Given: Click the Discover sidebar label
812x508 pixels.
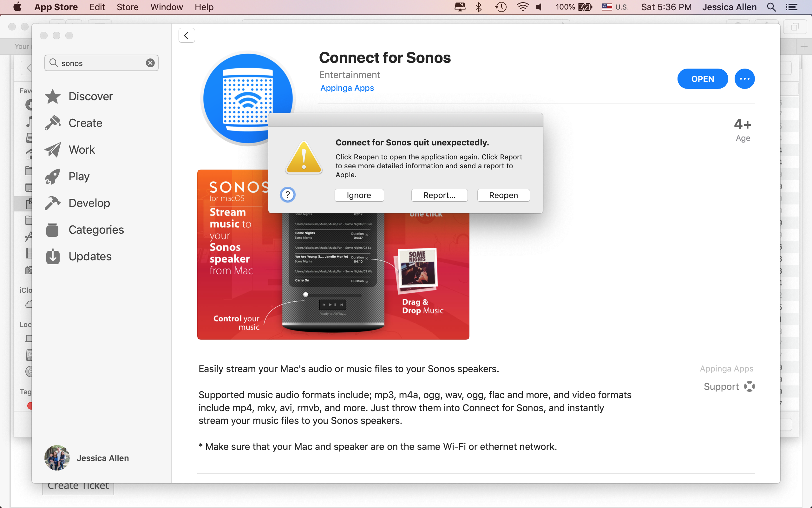Looking at the screenshot, I should (91, 97).
